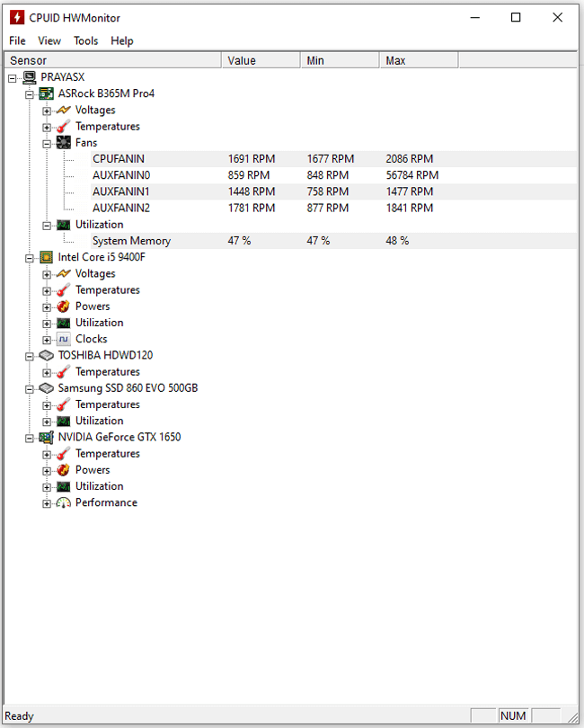Expand Temperatures under ASRock B365M Pro4

pyautogui.click(x=47, y=128)
